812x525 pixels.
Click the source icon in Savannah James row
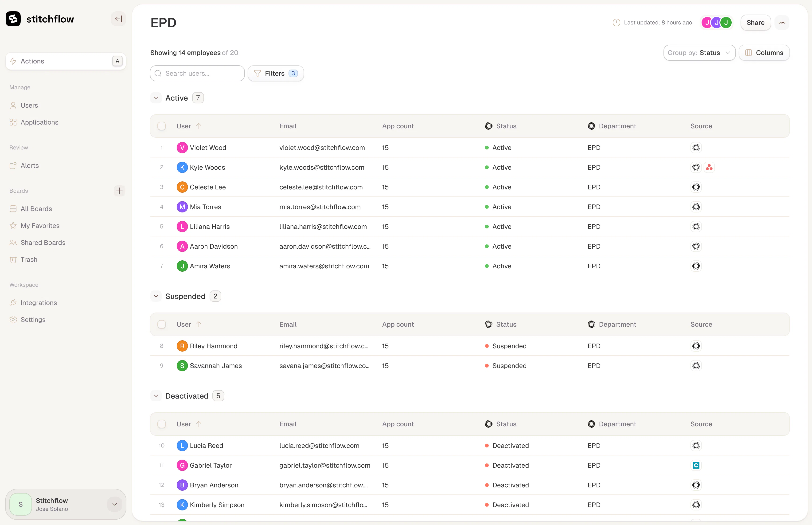[x=696, y=366]
